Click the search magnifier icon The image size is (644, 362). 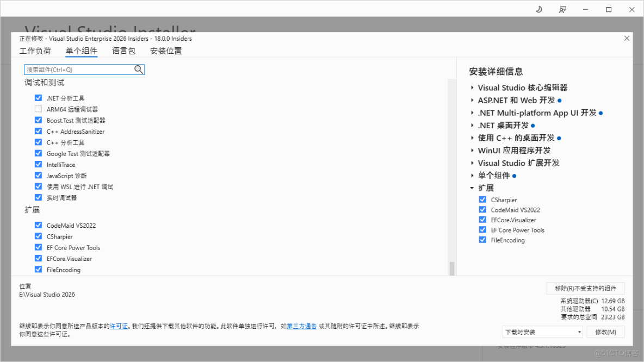pyautogui.click(x=139, y=70)
